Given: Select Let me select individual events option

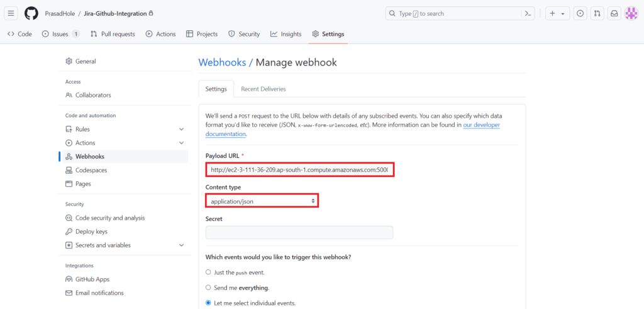Looking at the screenshot, I should point(208,303).
